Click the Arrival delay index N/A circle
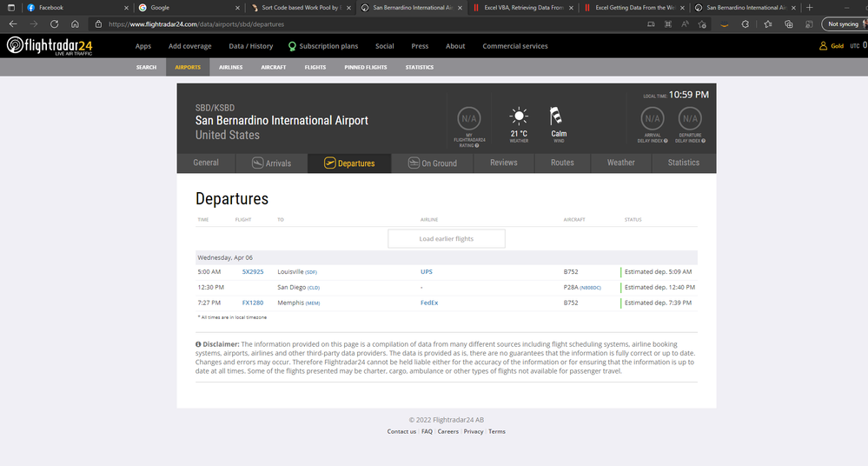The image size is (868, 466). click(x=653, y=118)
